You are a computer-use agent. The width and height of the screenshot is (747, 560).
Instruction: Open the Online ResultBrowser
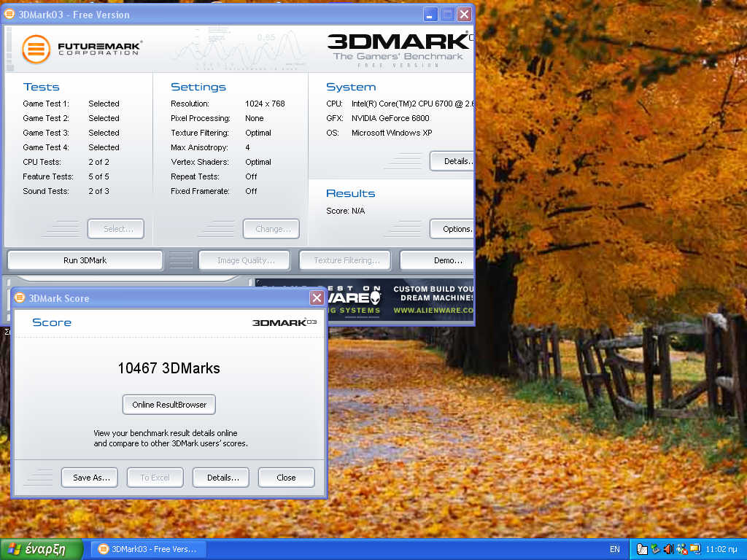pos(169,405)
